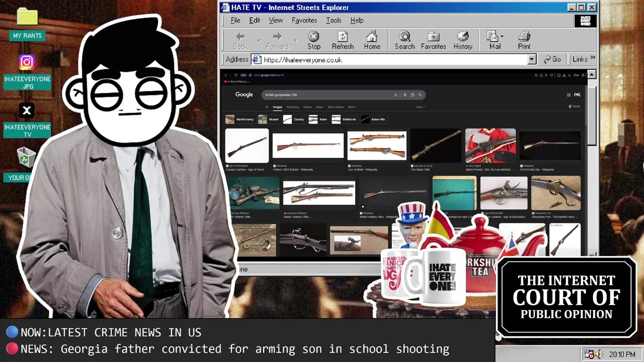Screen dimensions: 644x362
Task: Click the Back arrow button
Action: pyautogui.click(x=240, y=40)
